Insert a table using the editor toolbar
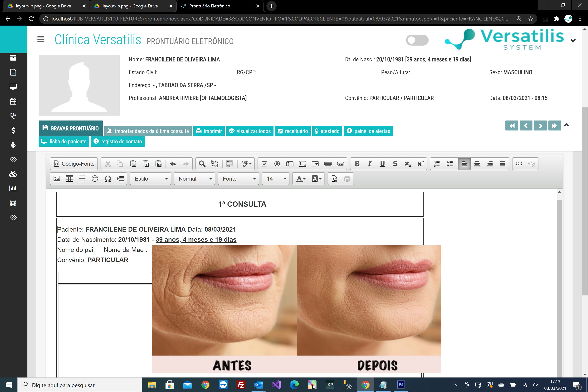The image size is (588, 392). (x=69, y=179)
